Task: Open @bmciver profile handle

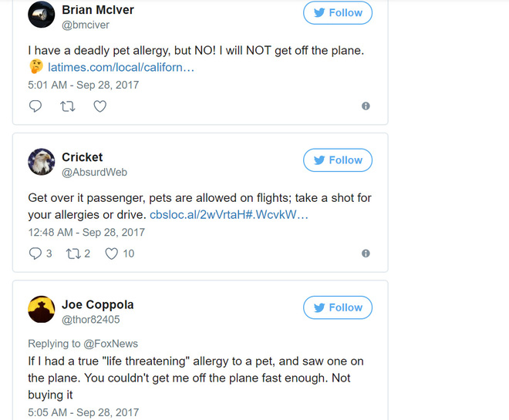Action: coord(86,25)
